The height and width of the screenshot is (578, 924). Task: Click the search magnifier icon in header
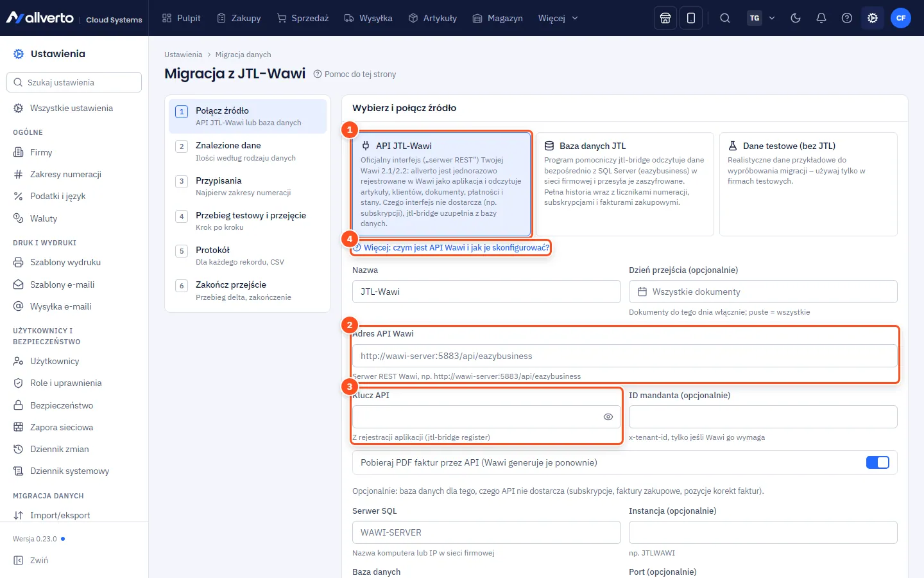coord(725,18)
